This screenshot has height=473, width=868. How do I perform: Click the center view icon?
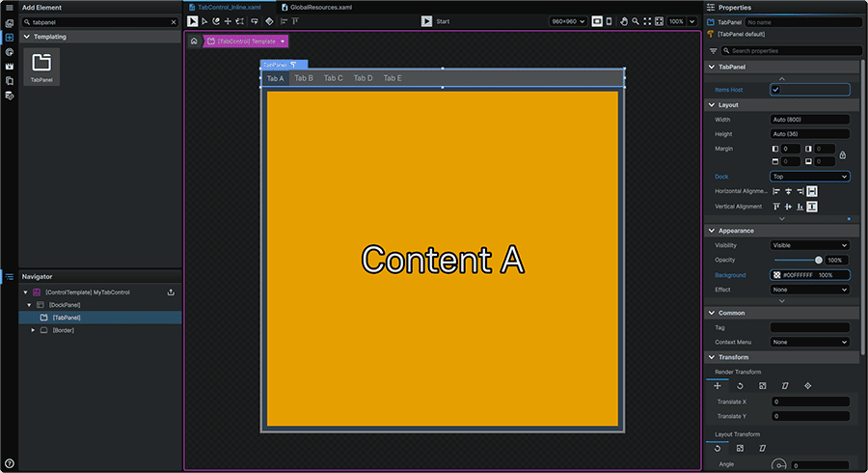[x=659, y=21]
